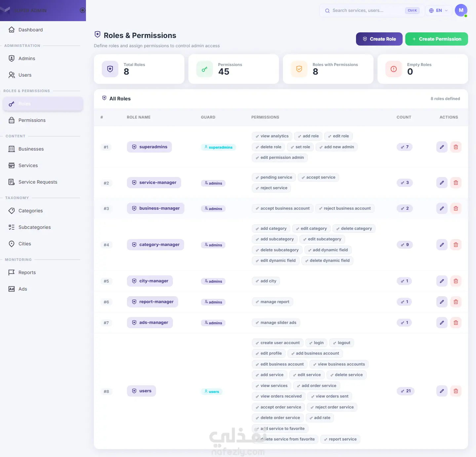Click the users guard tag

[x=212, y=392]
